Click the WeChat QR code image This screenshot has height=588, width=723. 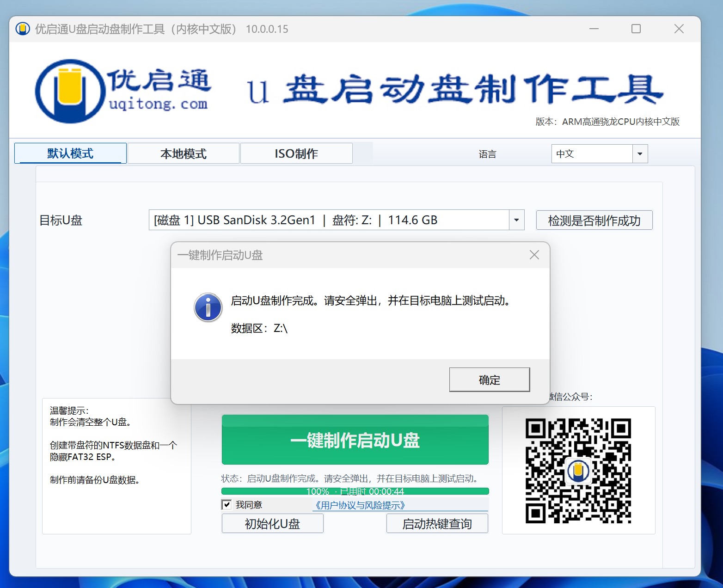pos(578,471)
